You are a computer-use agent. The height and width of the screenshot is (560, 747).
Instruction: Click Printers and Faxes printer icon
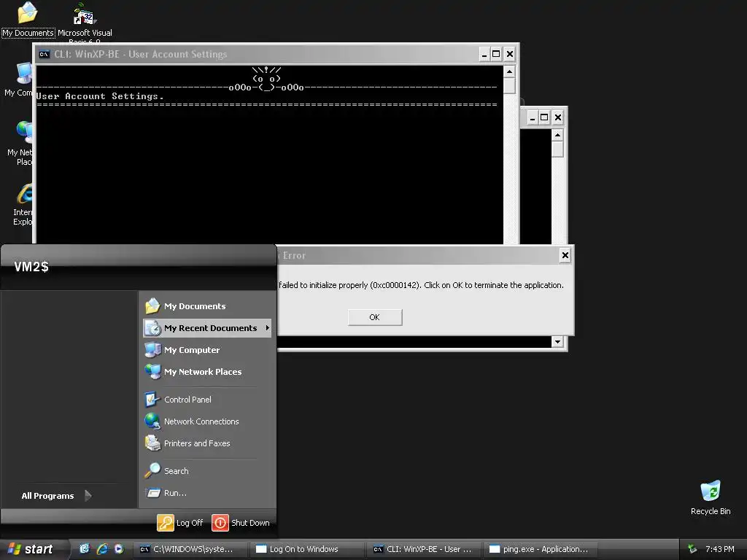click(x=152, y=443)
